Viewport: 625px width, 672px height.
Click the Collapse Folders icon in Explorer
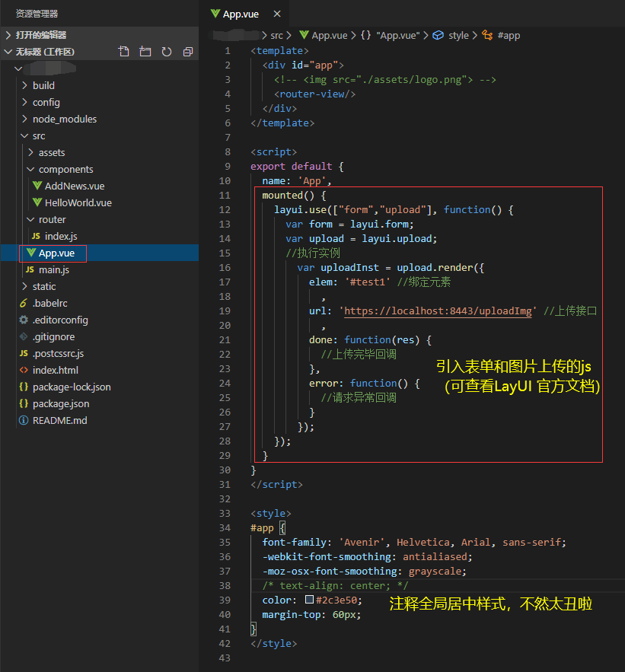187,51
